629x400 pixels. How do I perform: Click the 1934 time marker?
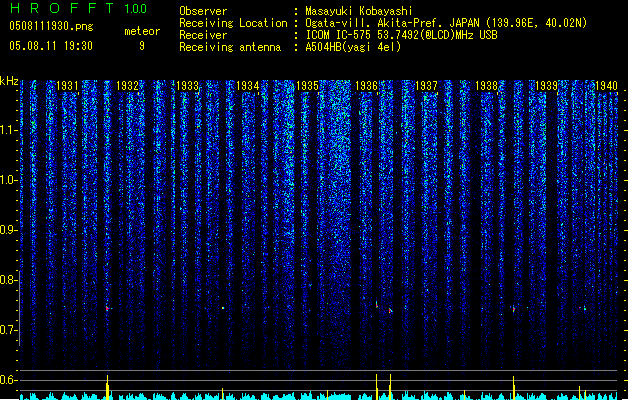pyautogui.click(x=248, y=86)
